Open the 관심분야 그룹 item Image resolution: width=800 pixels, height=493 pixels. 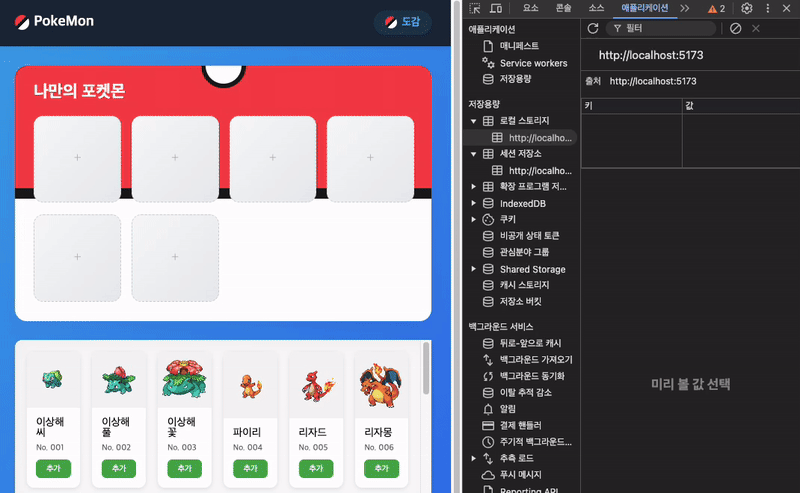click(524, 252)
